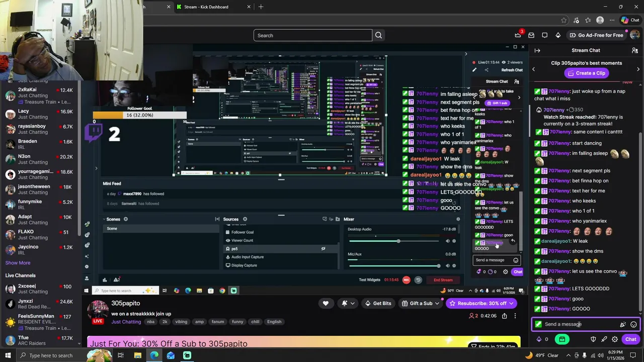644x362 pixels.
Task: Click the 305papito LIVE channel avatar
Action: pyautogui.click(x=98, y=312)
